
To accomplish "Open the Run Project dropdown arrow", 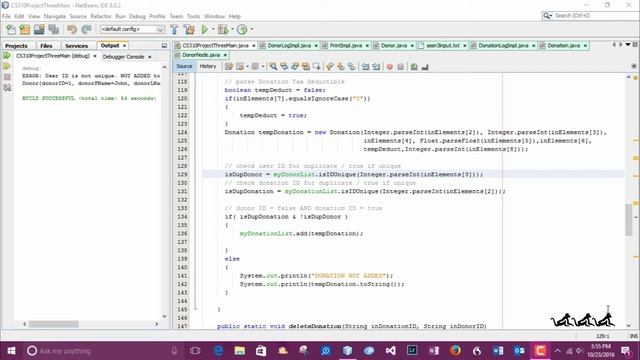I will (213, 29).
